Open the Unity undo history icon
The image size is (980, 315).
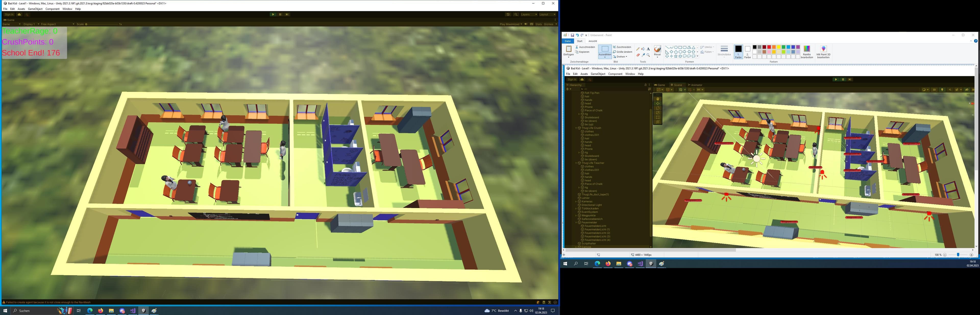click(508, 15)
